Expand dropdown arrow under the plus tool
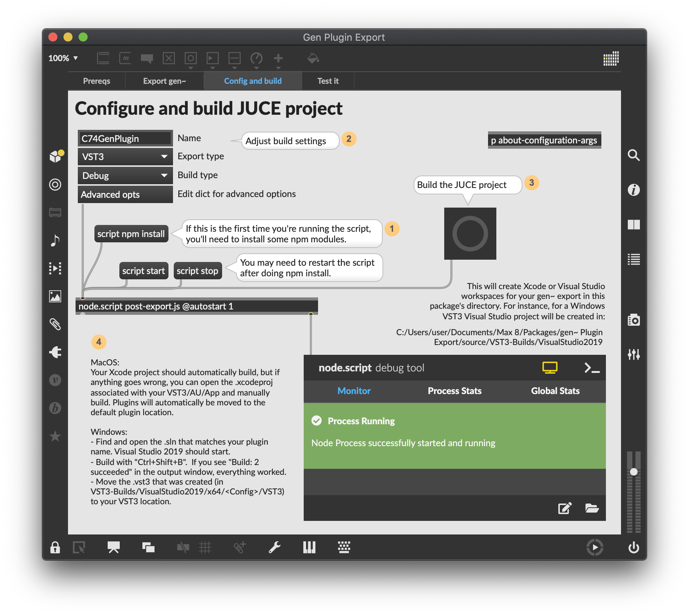This screenshot has width=689, height=616. pos(278,68)
